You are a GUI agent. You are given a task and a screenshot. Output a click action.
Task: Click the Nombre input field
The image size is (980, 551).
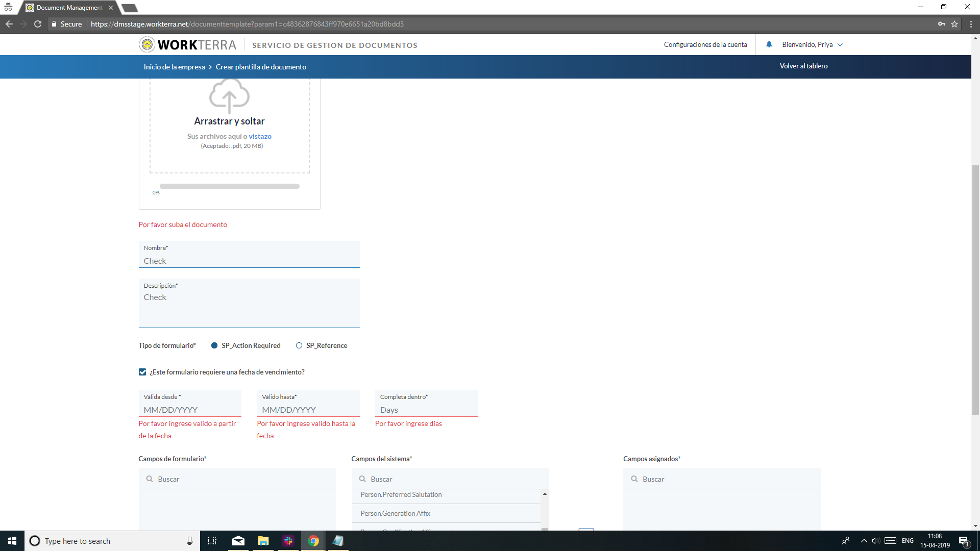(249, 255)
